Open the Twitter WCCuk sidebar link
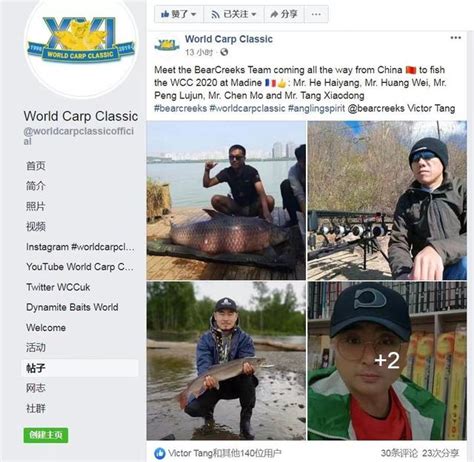 pyautogui.click(x=58, y=287)
